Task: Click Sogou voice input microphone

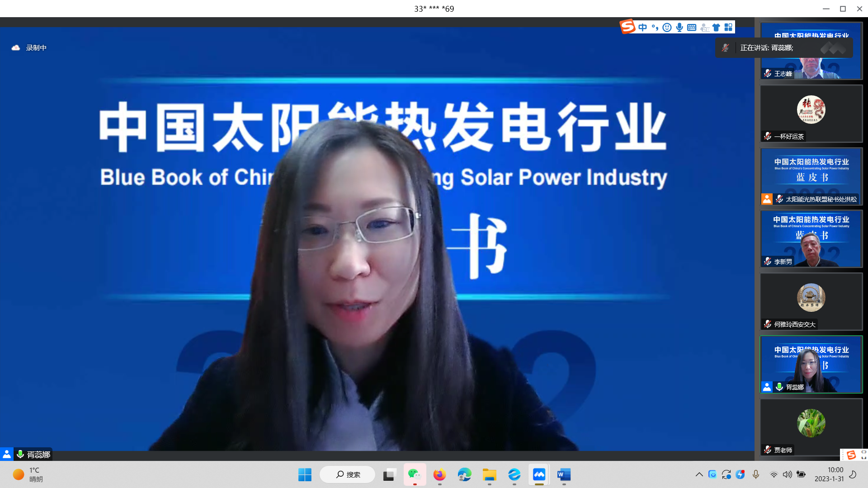Action: tap(679, 28)
